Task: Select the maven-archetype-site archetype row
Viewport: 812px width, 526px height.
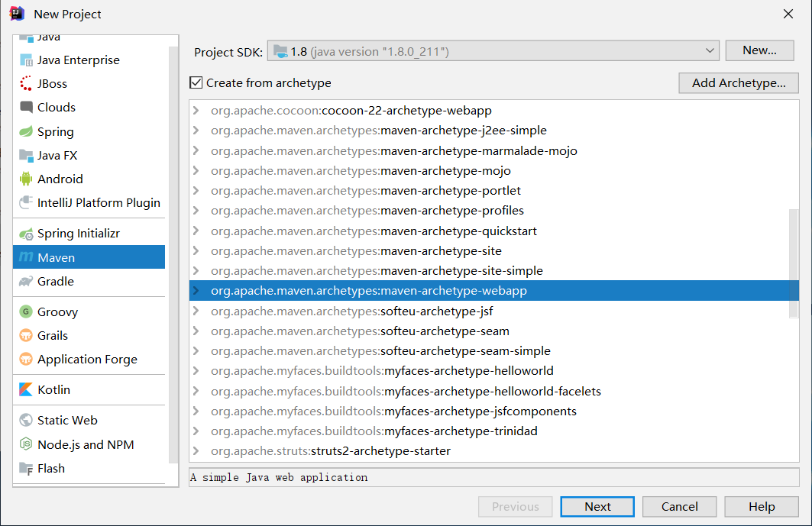Action: click(493, 250)
